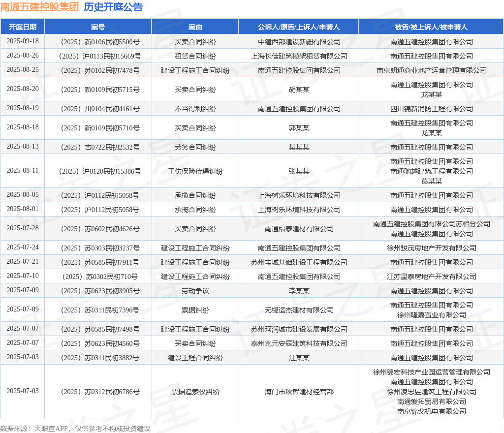This screenshot has height=433, width=504.
Task: Click plaintiff 泰州兆元安辰建筑科技有限公司
Action: [299, 344]
